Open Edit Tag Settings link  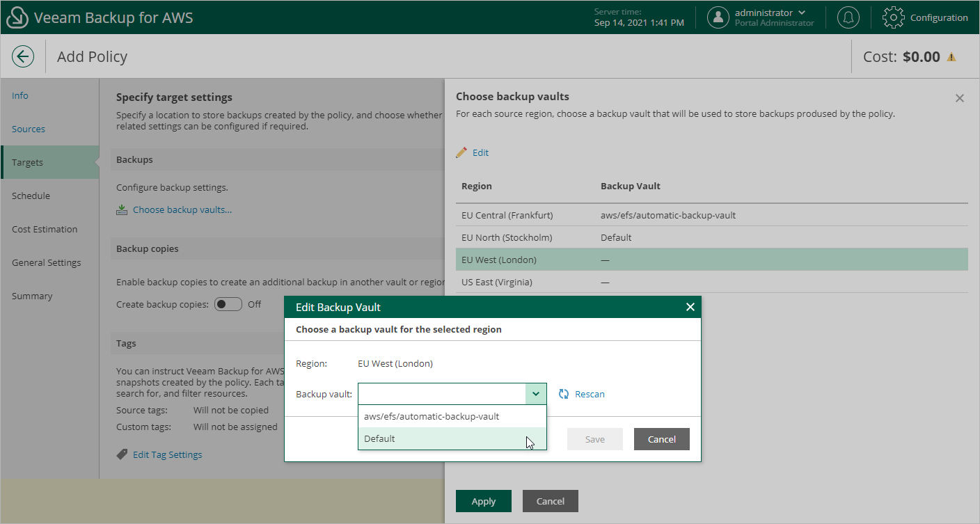click(x=168, y=454)
